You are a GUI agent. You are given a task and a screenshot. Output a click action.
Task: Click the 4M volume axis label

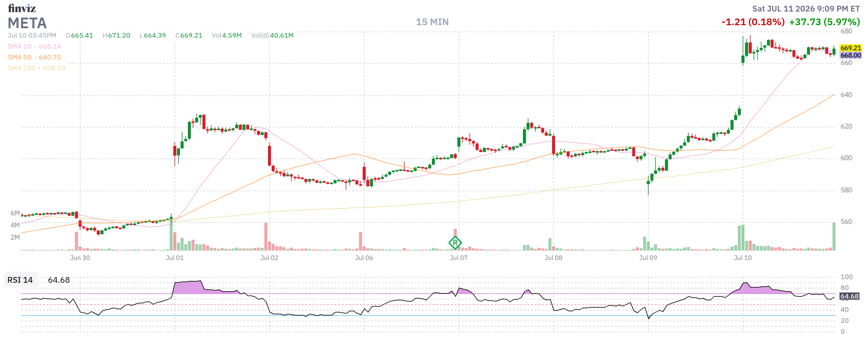15,225
